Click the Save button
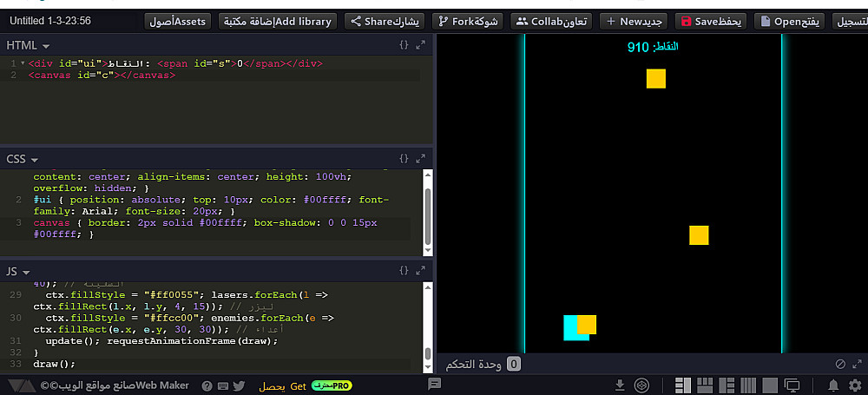Screen dimensions: 868x395 coord(711,22)
